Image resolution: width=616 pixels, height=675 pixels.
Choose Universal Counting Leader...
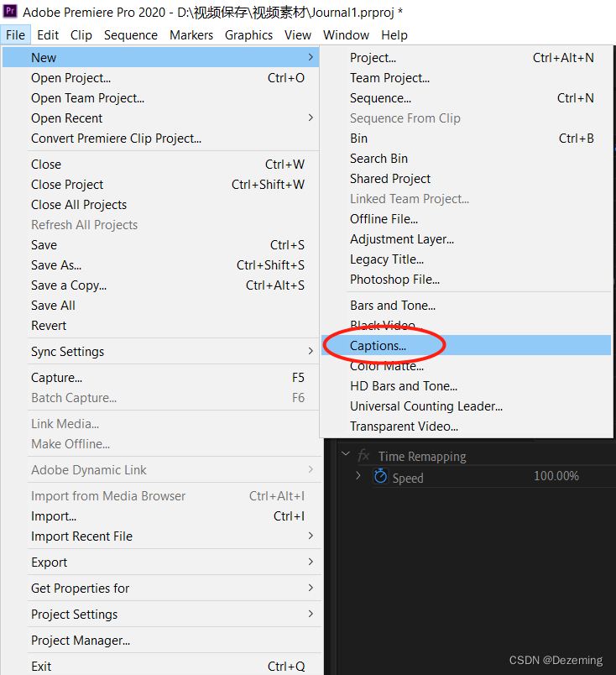pyautogui.click(x=467, y=406)
